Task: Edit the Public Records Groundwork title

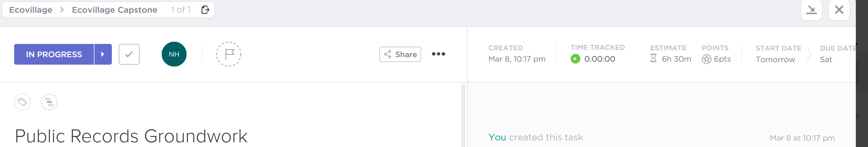Action: 131,136
